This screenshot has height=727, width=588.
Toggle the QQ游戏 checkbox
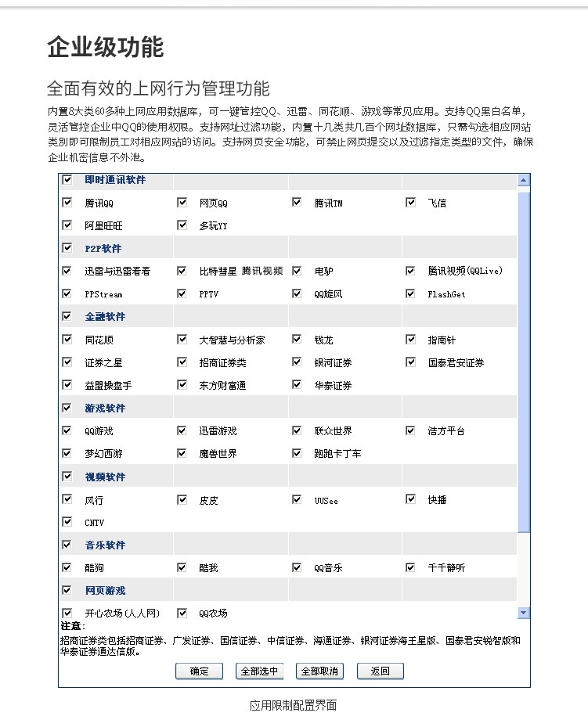pos(67,430)
